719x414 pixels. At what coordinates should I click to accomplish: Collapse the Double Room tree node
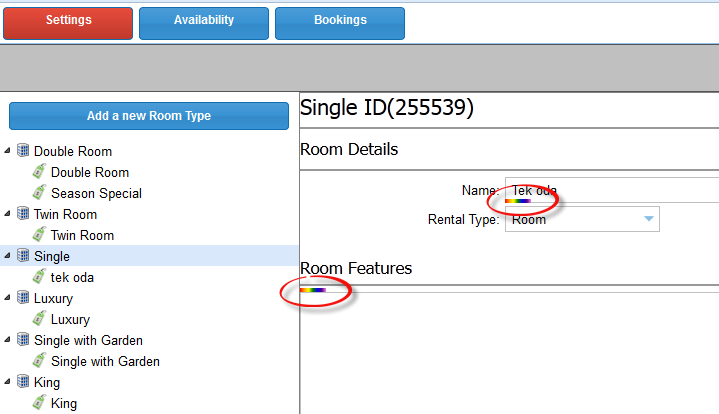9,151
